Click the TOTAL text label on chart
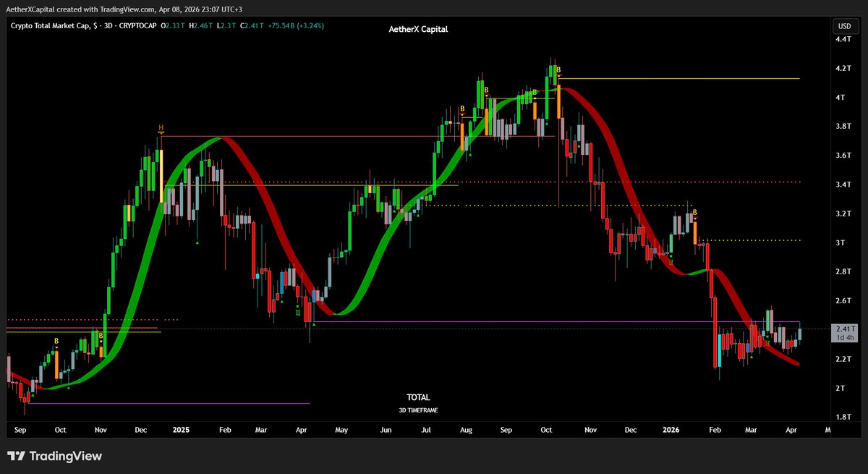This screenshot has width=868, height=474. (418, 397)
